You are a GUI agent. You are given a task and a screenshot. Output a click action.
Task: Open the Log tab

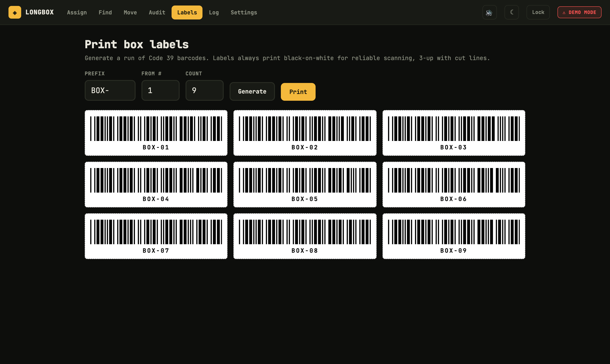coord(214,12)
